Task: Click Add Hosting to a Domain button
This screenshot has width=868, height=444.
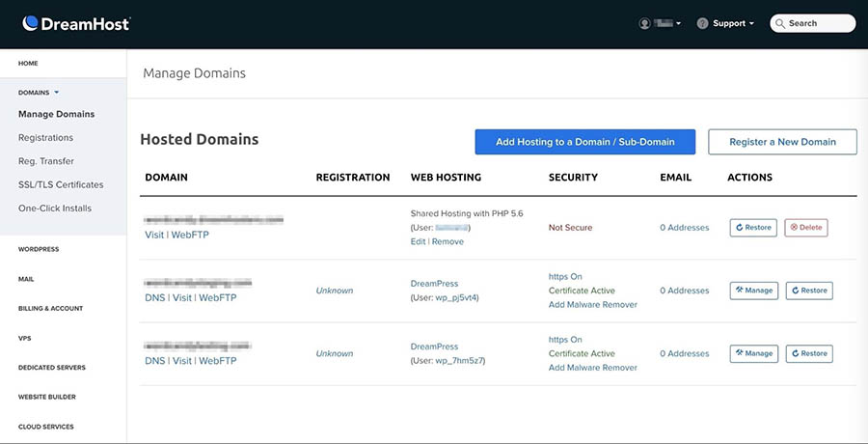Action: point(585,142)
